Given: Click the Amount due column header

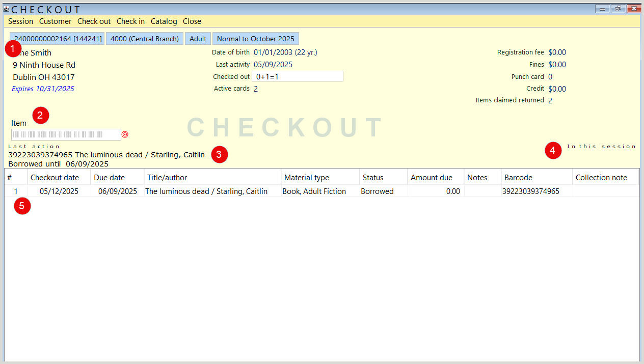Looking at the screenshot, I should pyautogui.click(x=436, y=177).
